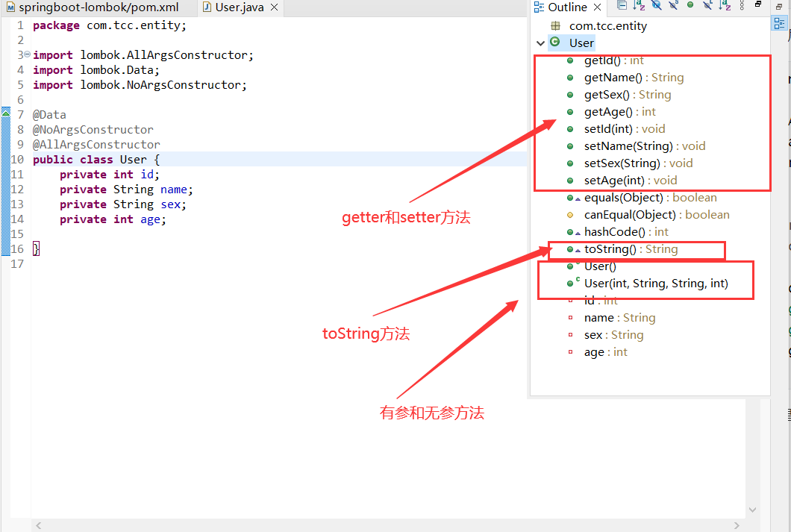This screenshot has width=791, height=532.
Task: Open the Outline View Menu three dots
Action: [x=742, y=5]
